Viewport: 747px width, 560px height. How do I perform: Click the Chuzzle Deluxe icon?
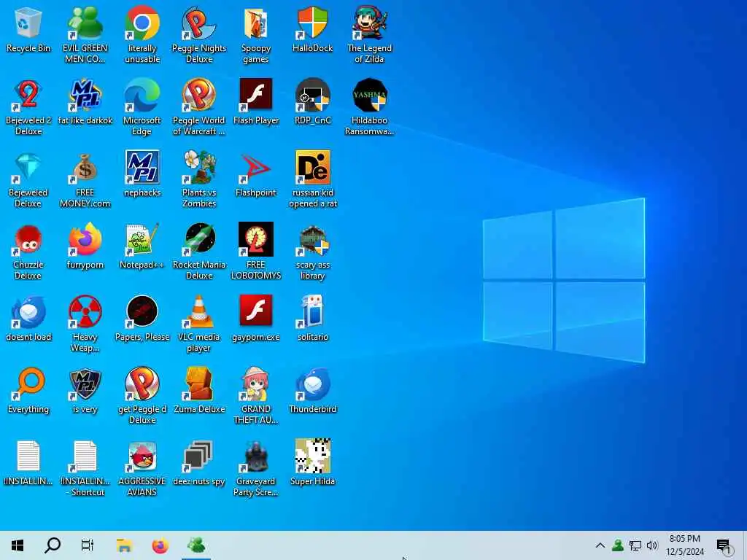[x=28, y=252]
